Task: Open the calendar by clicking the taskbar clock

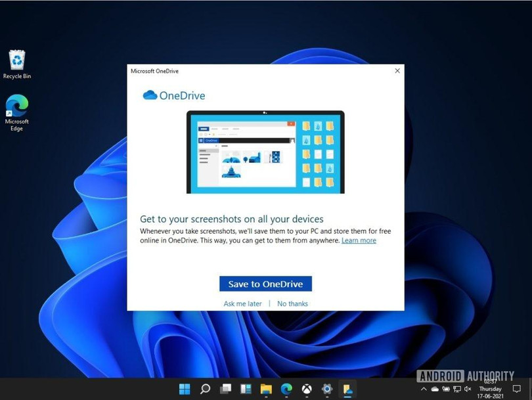Action: [x=490, y=389]
